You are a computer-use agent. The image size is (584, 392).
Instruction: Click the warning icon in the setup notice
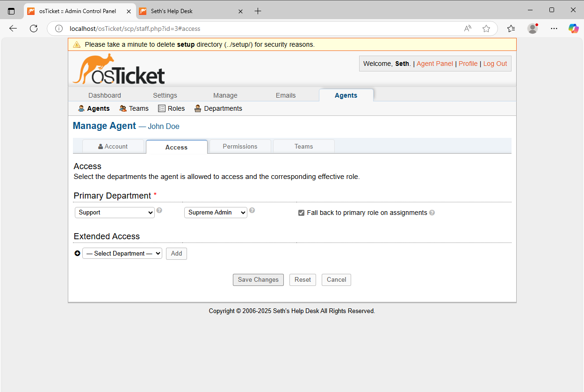pyautogui.click(x=77, y=44)
